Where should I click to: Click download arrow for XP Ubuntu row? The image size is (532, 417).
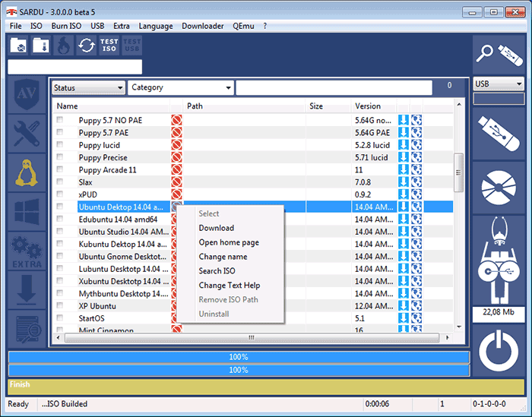click(404, 306)
